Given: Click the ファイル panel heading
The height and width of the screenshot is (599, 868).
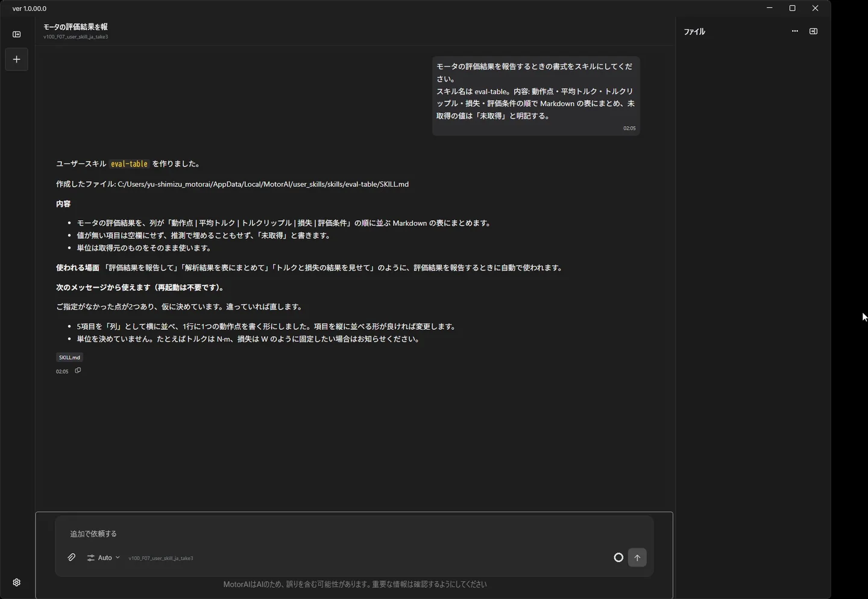Looking at the screenshot, I should pos(694,31).
